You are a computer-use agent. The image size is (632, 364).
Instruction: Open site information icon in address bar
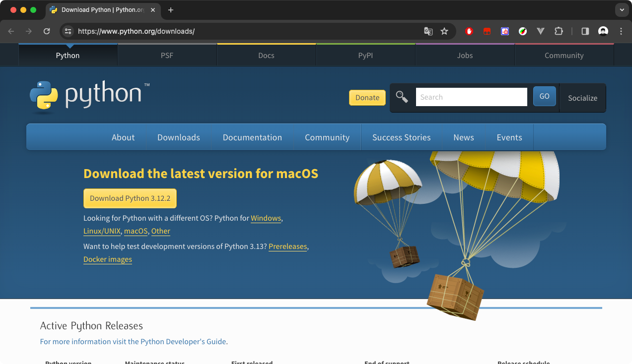tap(69, 31)
